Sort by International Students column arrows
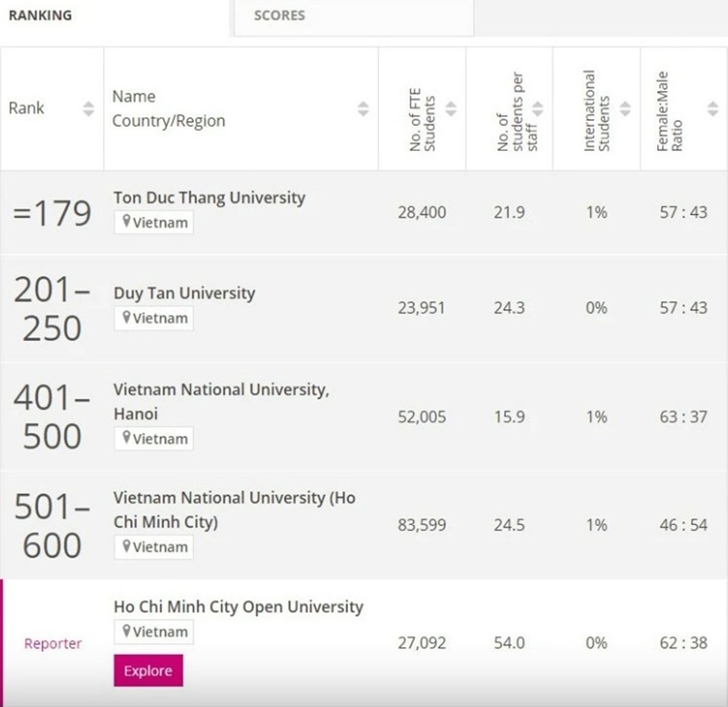 pyautogui.click(x=625, y=108)
